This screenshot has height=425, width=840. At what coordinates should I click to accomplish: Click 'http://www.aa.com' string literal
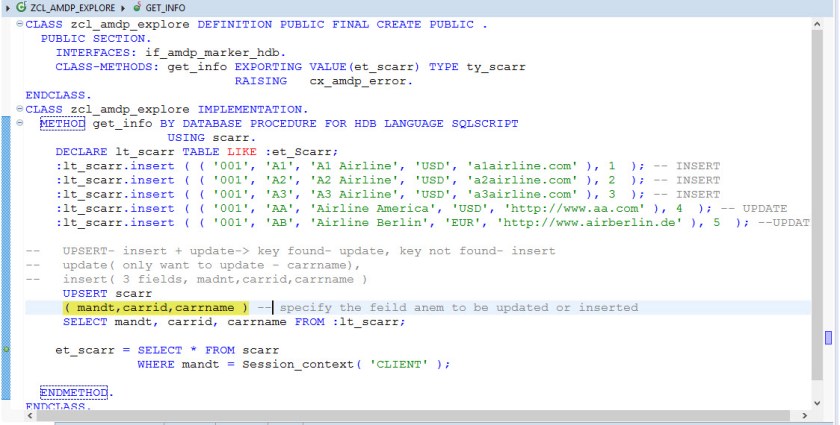(x=574, y=208)
